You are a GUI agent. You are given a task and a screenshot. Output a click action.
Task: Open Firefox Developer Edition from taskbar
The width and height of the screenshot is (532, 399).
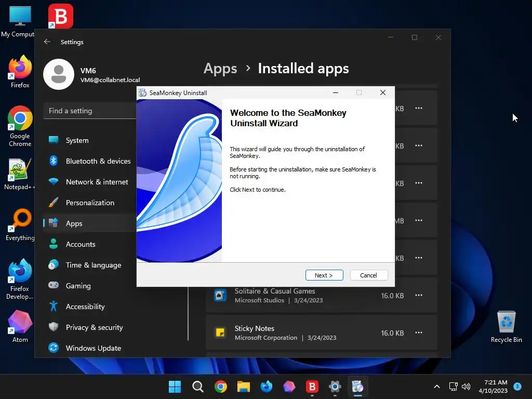pyautogui.click(x=267, y=387)
